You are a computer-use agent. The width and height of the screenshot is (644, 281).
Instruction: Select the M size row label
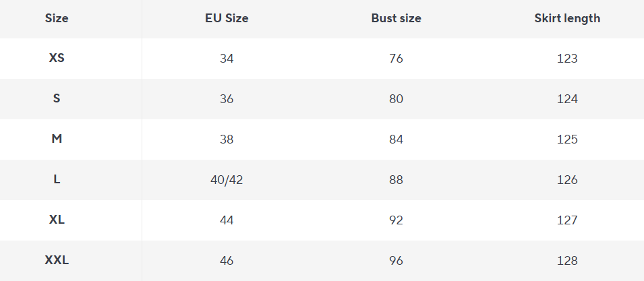point(57,139)
